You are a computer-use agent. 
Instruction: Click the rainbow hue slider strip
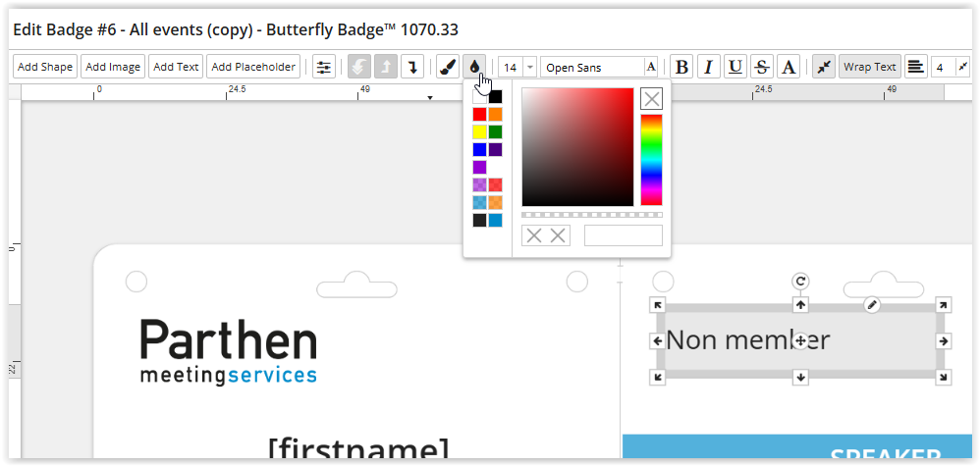651,159
